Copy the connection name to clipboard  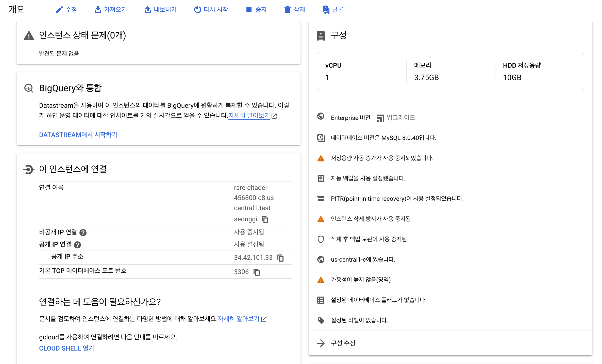(x=265, y=219)
